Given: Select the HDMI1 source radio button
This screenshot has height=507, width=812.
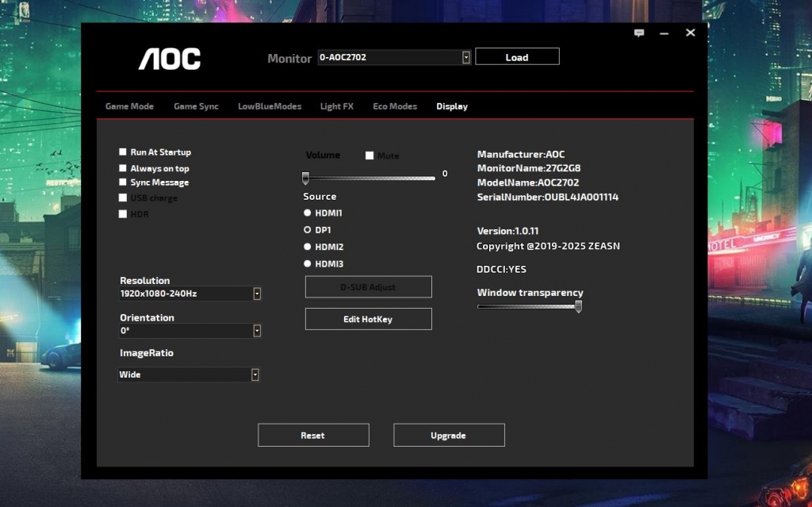Looking at the screenshot, I should point(308,213).
